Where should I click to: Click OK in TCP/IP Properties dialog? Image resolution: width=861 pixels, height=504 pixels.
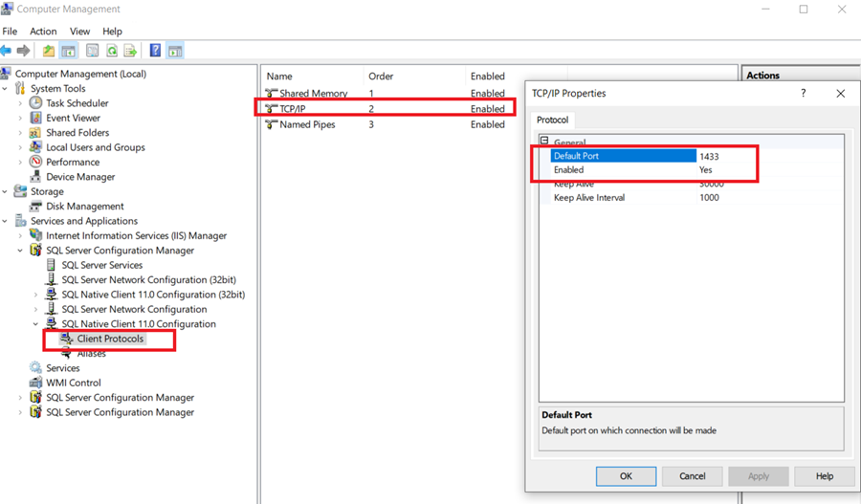point(626,476)
